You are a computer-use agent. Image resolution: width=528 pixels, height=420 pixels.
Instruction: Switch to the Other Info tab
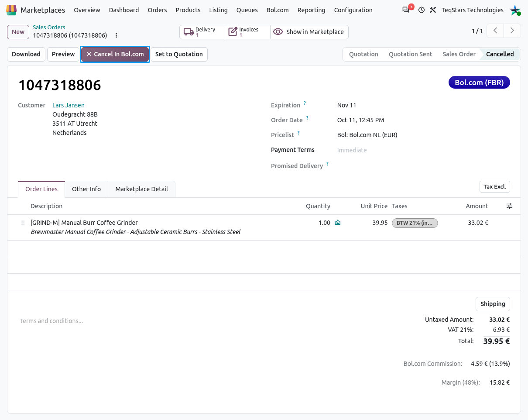(x=86, y=189)
